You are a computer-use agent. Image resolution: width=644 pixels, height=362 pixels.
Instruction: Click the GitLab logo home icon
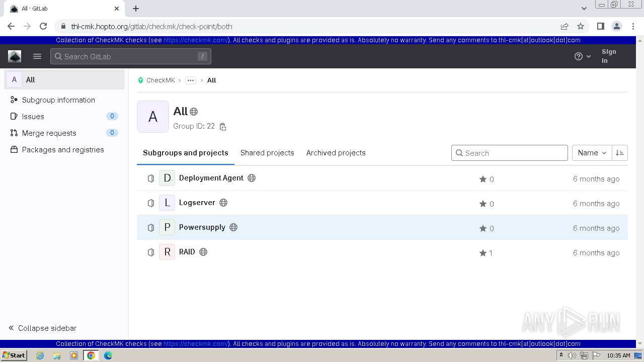pyautogui.click(x=15, y=56)
